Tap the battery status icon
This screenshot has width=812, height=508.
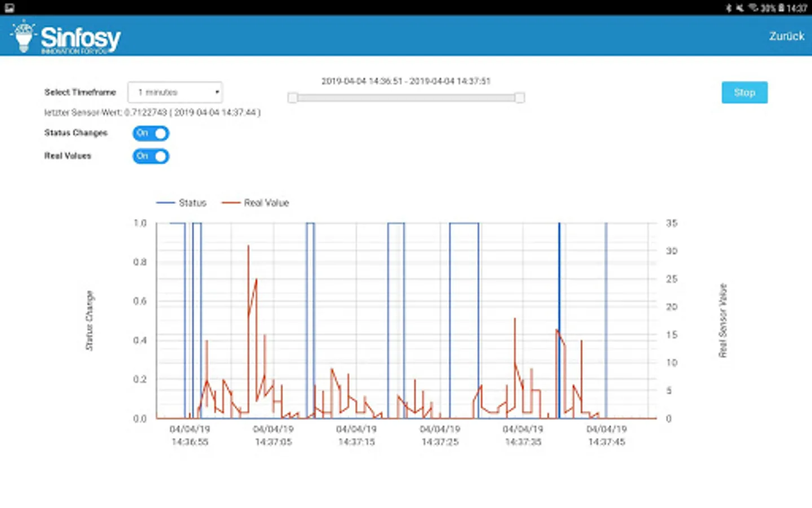coord(781,8)
